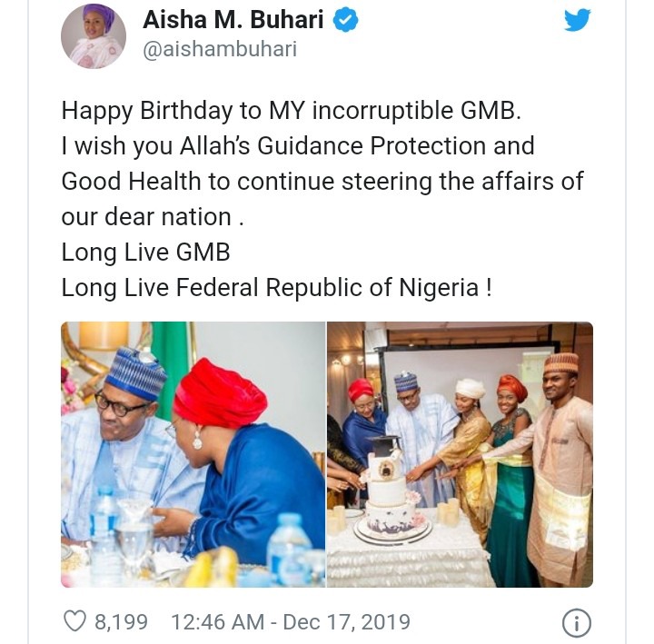654x644 pixels.
Task: Click the blue verified badge
Action: point(346,21)
